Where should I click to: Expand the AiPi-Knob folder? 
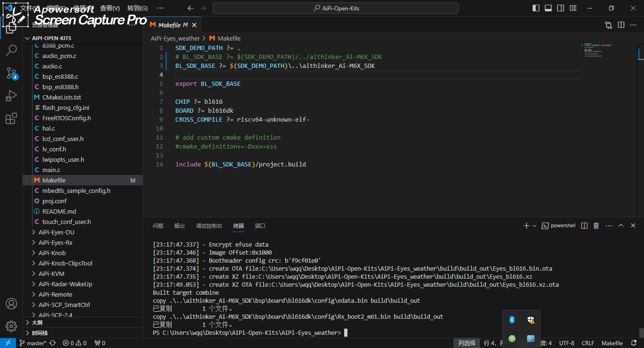click(x=83, y=253)
